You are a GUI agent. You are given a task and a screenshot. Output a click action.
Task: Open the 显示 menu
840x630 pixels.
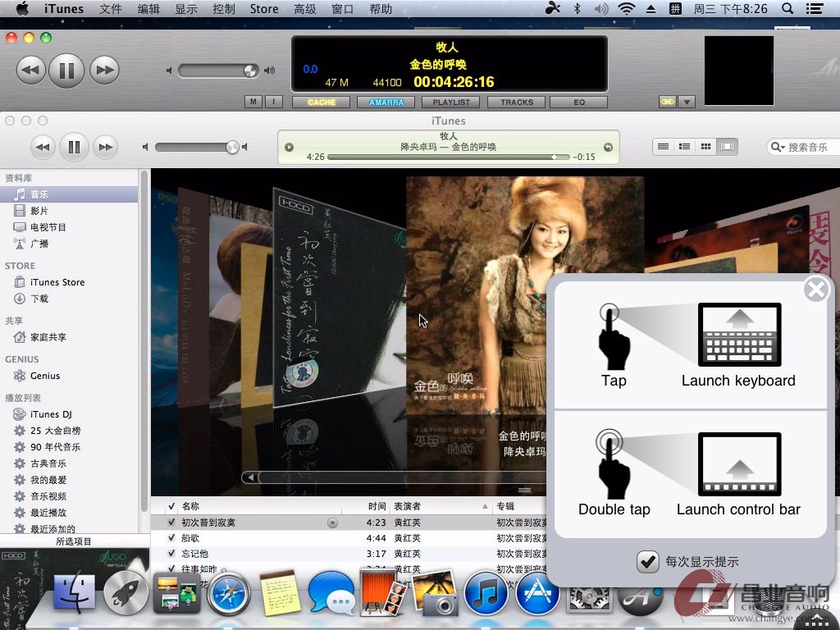(186, 8)
